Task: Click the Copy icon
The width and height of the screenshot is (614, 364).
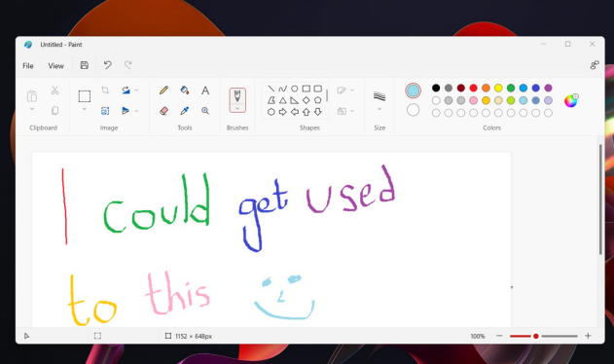Action: pos(54,111)
